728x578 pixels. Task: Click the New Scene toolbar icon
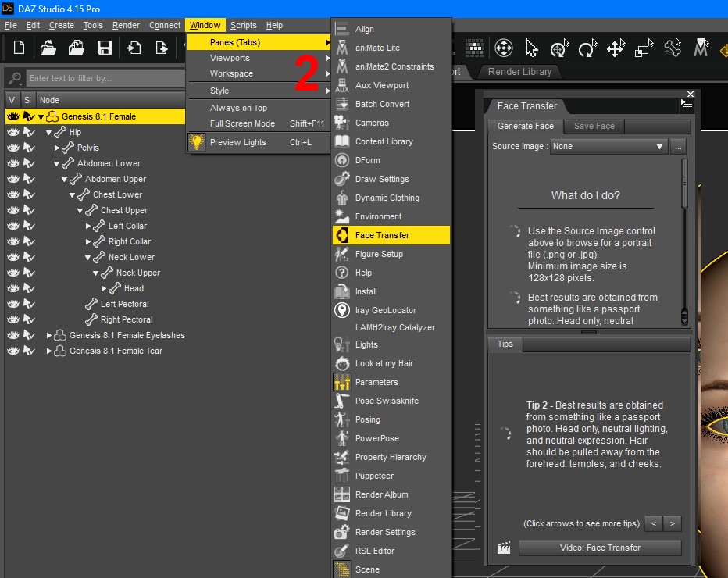(19, 48)
